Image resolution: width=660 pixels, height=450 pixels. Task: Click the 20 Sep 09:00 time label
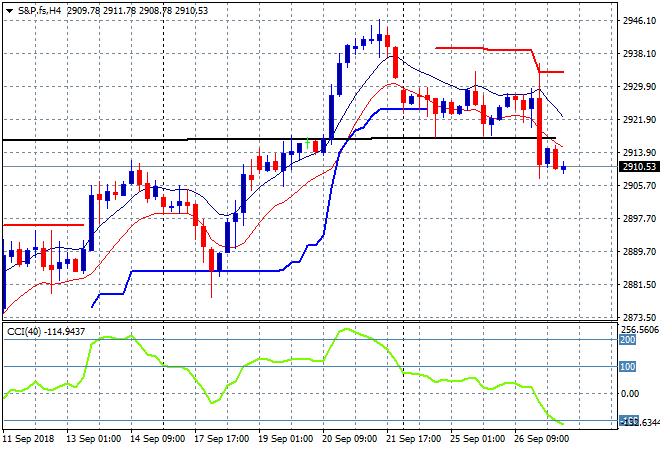tap(349, 439)
